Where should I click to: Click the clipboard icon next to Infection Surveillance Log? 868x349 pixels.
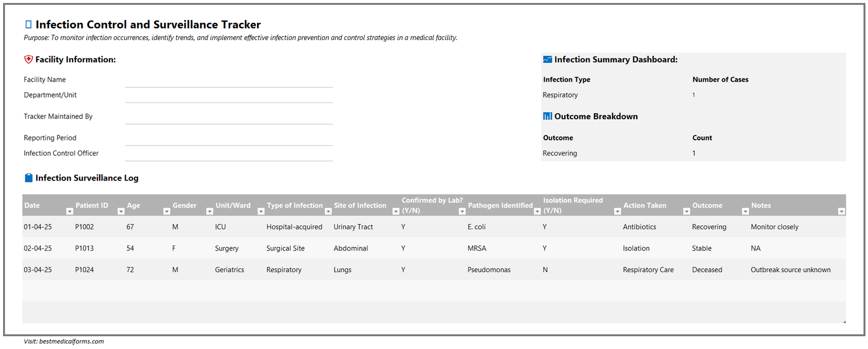pyautogui.click(x=29, y=178)
